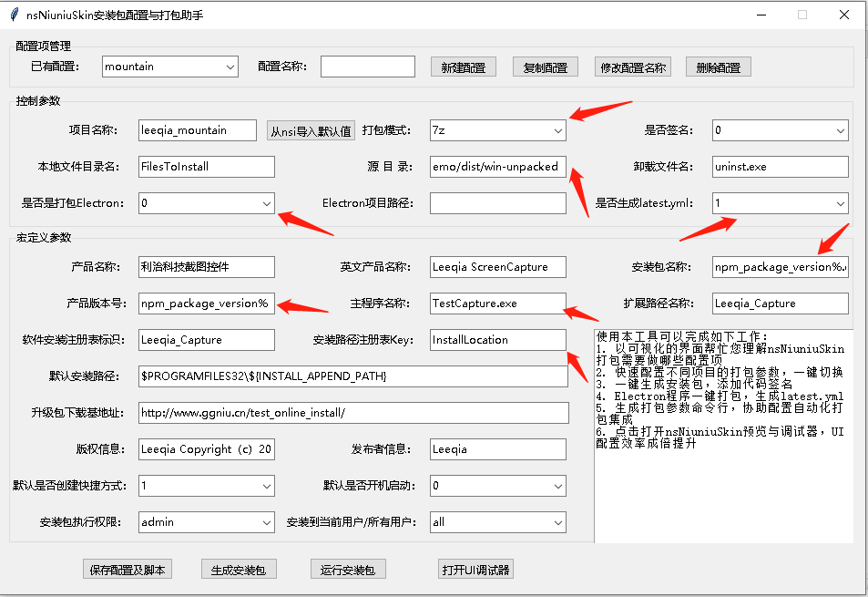Click the 生成安装包 button
Viewport: 868px width, 597px height.
[239, 570]
